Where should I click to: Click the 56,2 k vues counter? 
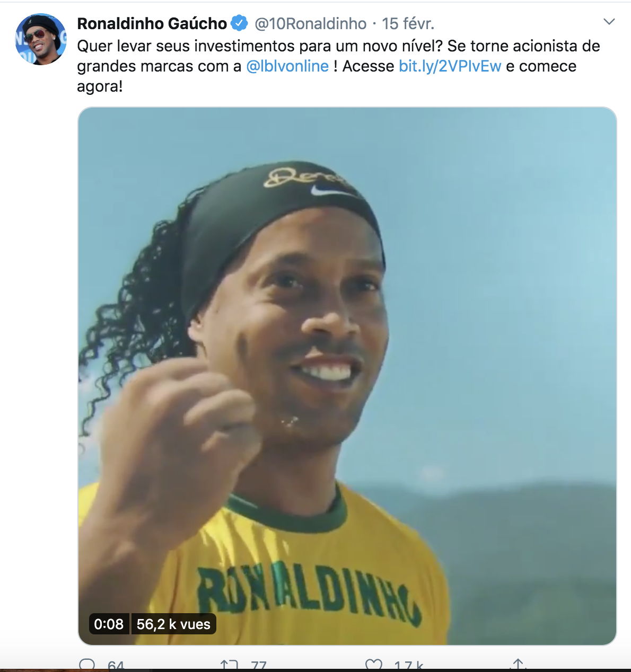click(x=173, y=624)
